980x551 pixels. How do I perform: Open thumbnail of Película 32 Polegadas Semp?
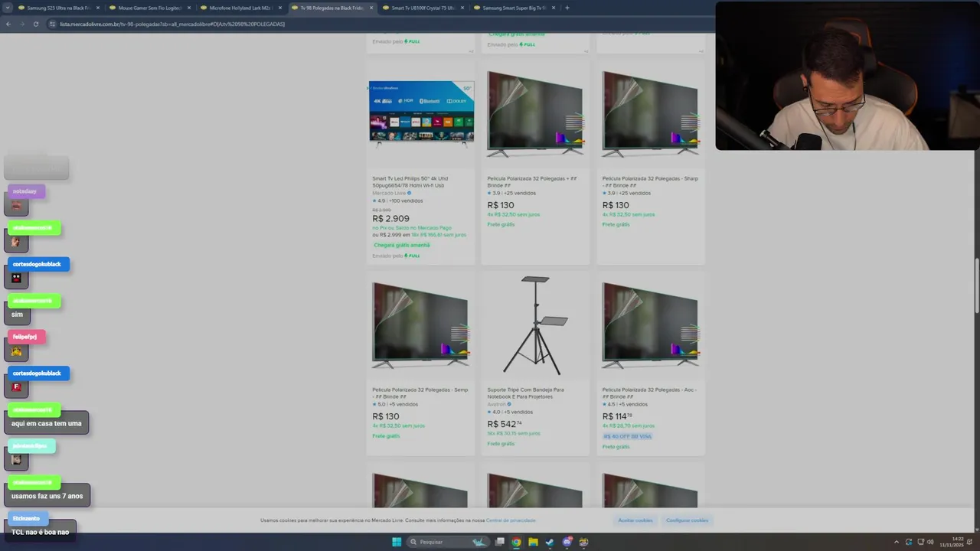tap(420, 325)
